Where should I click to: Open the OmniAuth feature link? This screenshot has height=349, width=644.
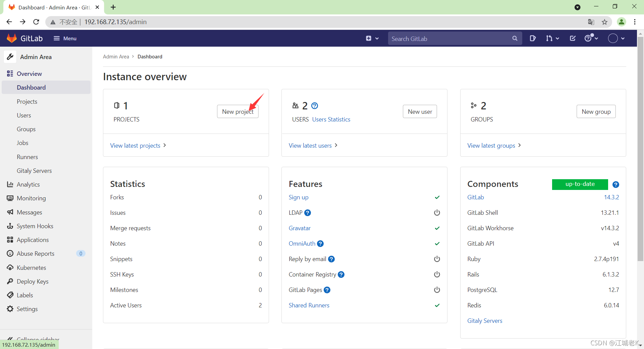tap(302, 243)
